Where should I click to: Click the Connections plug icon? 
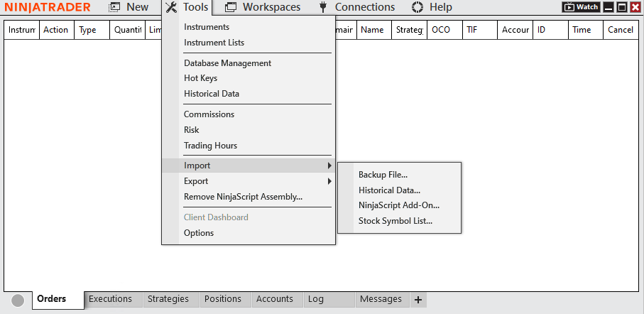click(x=322, y=7)
